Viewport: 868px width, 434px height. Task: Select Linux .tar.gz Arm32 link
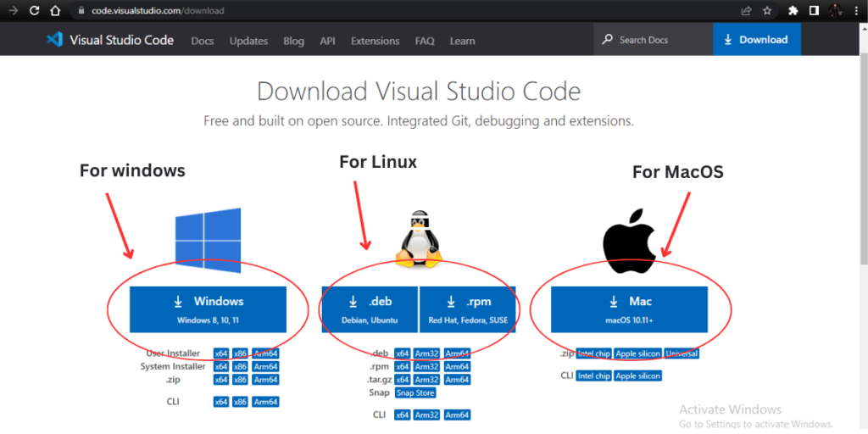tap(427, 380)
